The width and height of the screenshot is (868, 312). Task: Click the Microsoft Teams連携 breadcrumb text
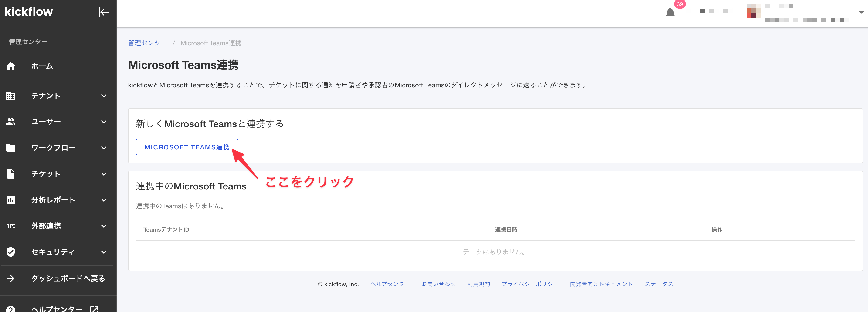point(211,43)
